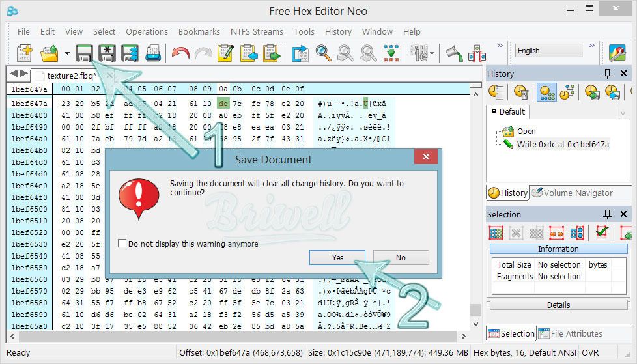Image resolution: width=637 pixels, height=364 pixels.
Task: Expand the language toolbar overflow chevron
Action: (x=592, y=45)
